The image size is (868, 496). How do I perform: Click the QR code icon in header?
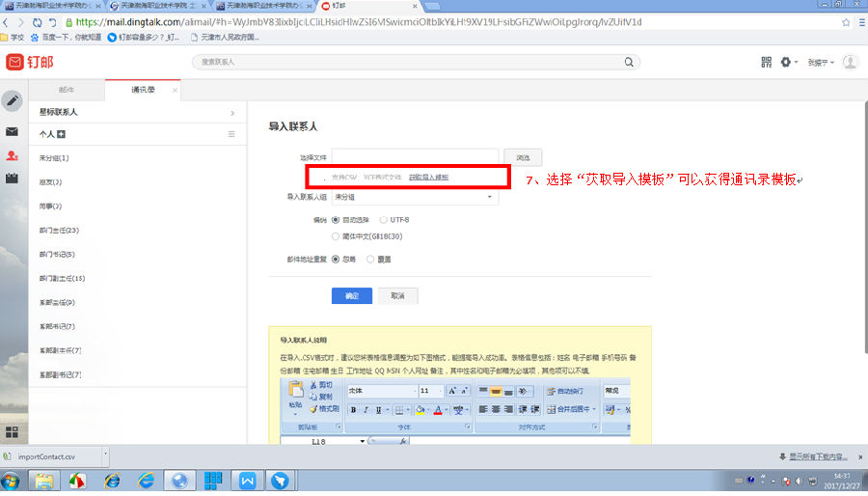767,62
